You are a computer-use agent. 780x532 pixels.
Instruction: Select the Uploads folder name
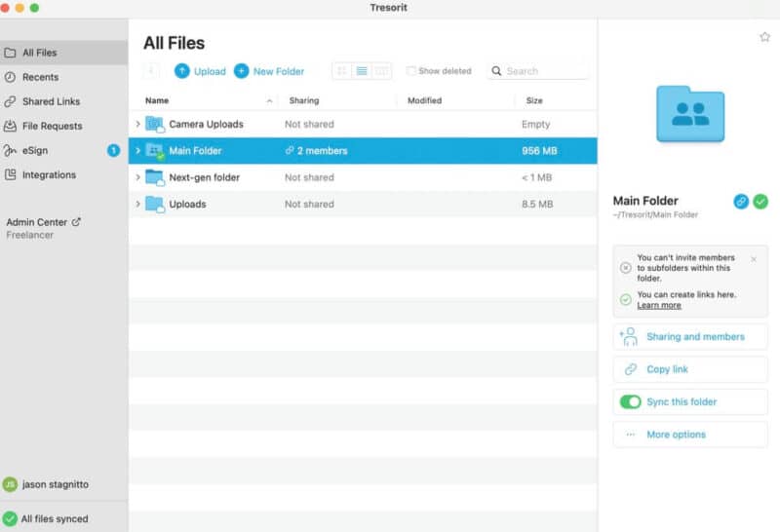click(x=187, y=204)
